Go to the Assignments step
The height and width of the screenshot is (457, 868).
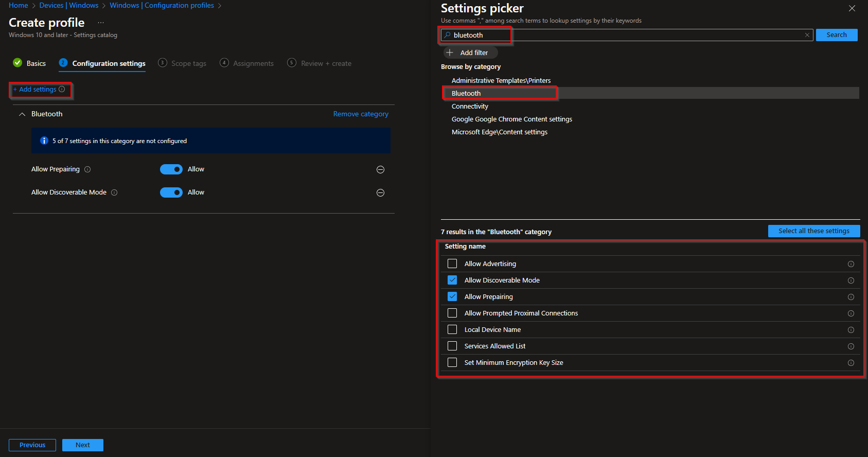click(x=246, y=63)
